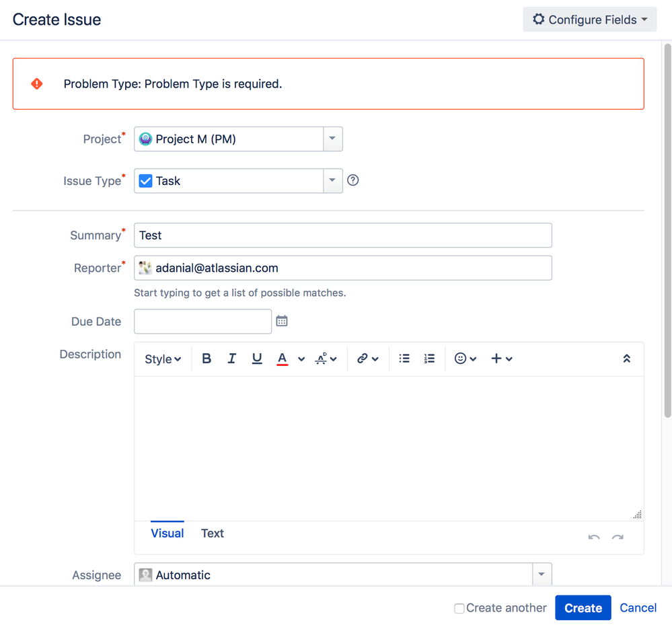Open the Issue Type dropdown arrow

coord(332,180)
